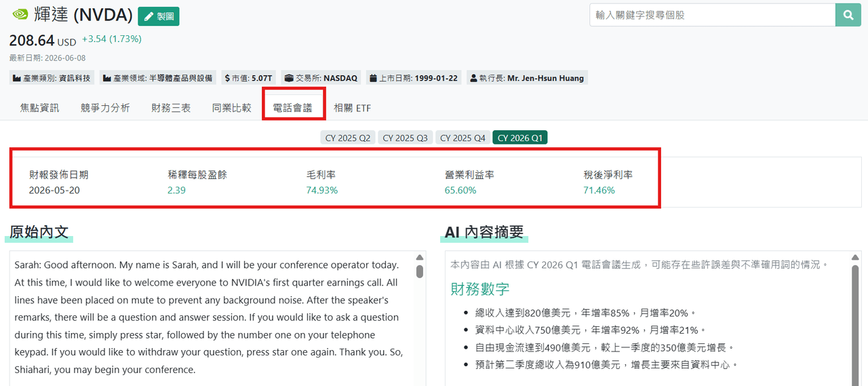The width and height of the screenshot is (868, 386).
Task: Click the dollar icon beside 市值
Action: click(227, 78)
